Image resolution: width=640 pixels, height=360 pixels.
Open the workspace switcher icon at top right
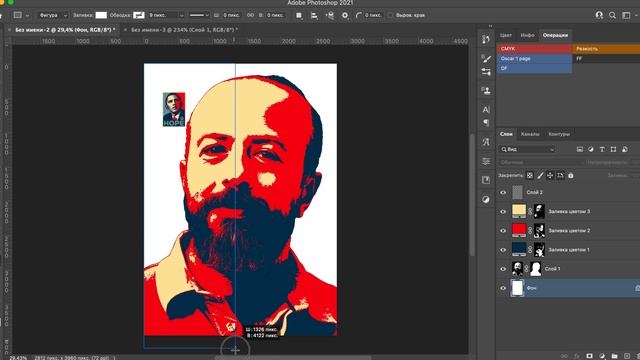[626, 16]
